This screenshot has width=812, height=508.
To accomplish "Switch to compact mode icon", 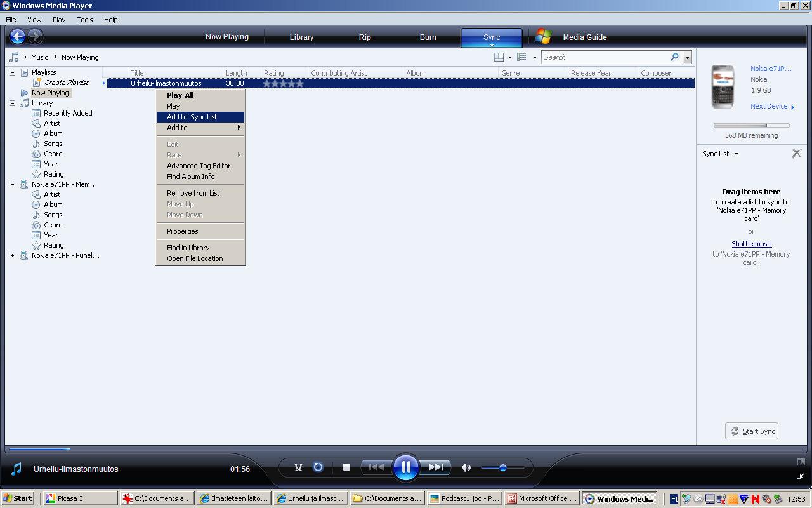I will tap(801, 476).
